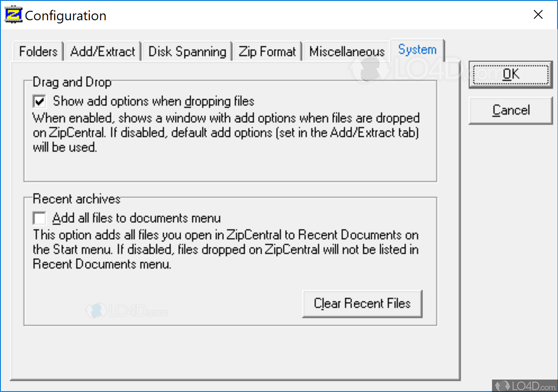Open the Add/Extract tab
Viewport: 558px width, 392px height.
103,51
